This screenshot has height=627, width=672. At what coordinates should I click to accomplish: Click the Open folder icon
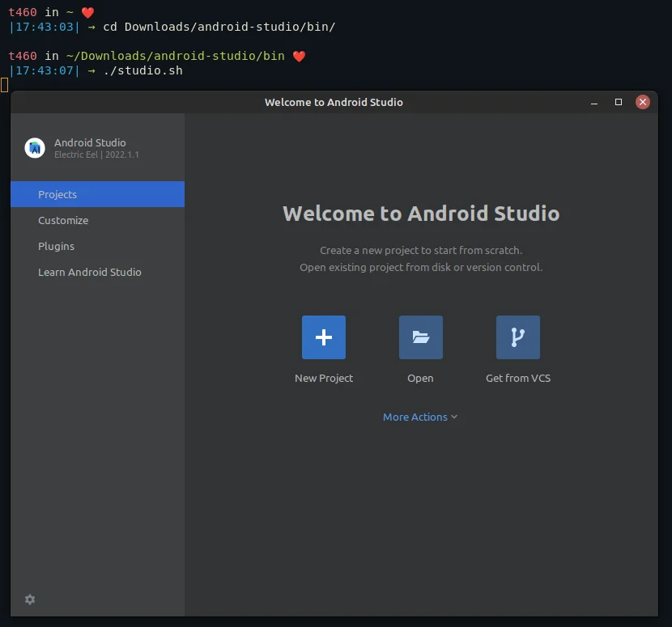point(420,337)
